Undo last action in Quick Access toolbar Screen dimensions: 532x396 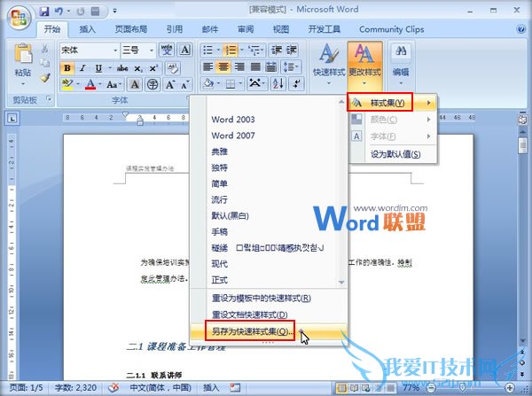[59, 12]
